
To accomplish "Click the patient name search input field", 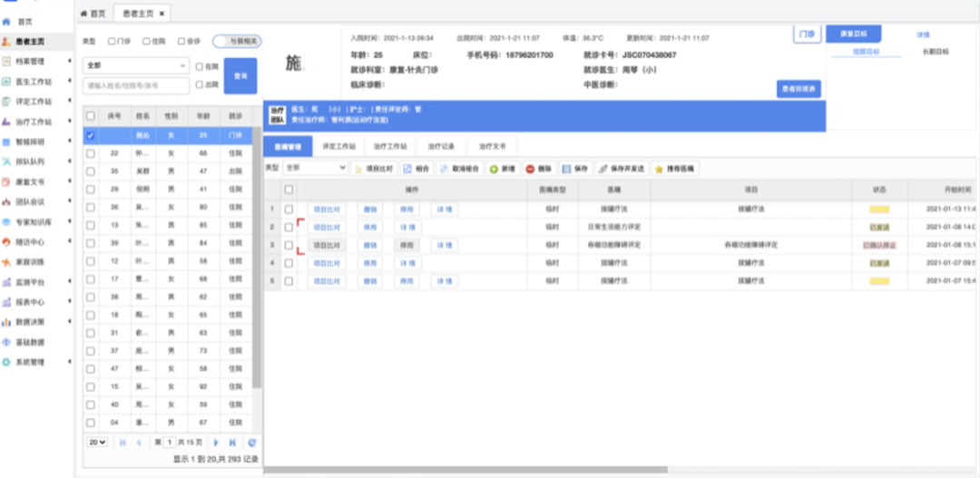I will point(136,85).
